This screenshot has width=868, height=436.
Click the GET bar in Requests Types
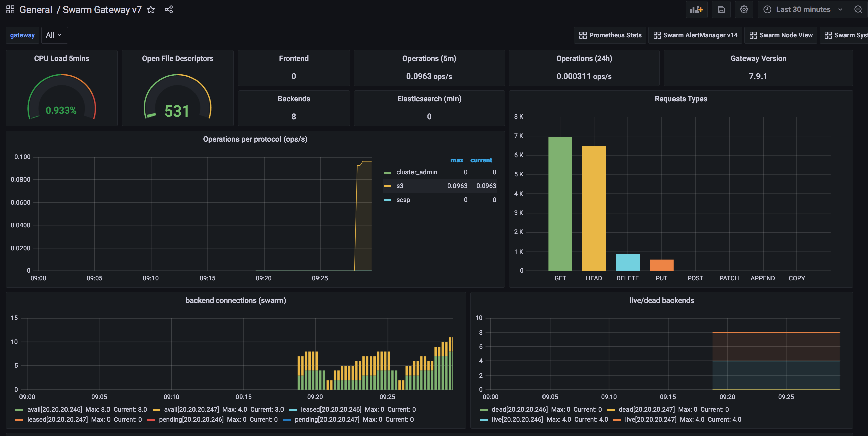pos(560,204)
